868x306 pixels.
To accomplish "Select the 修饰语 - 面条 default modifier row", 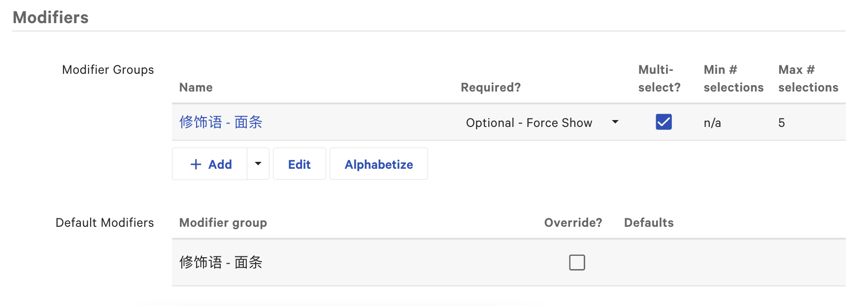I will tap(221, 263).
